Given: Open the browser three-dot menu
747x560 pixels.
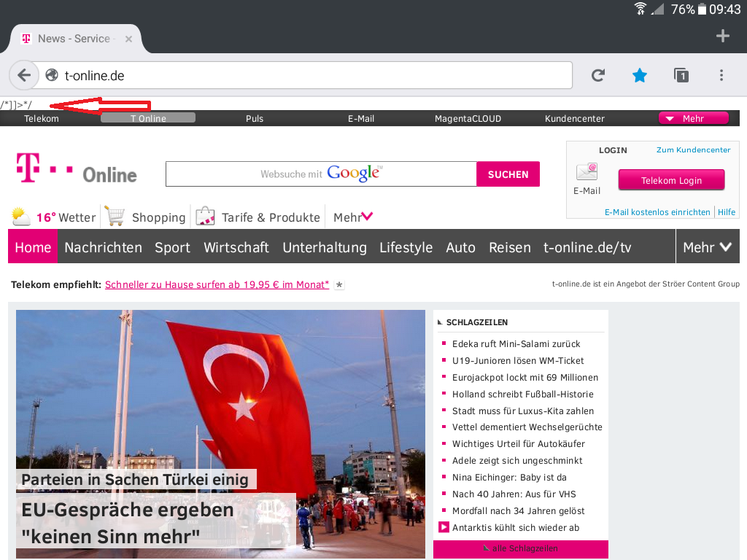Looking at the screenshot, I should 721,75.
